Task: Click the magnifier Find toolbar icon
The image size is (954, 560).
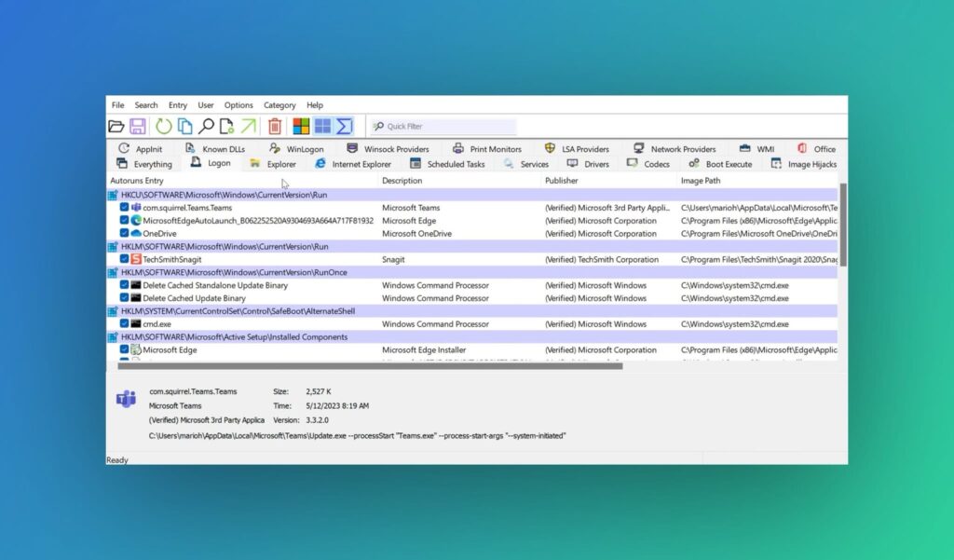Action: [206, 127]
